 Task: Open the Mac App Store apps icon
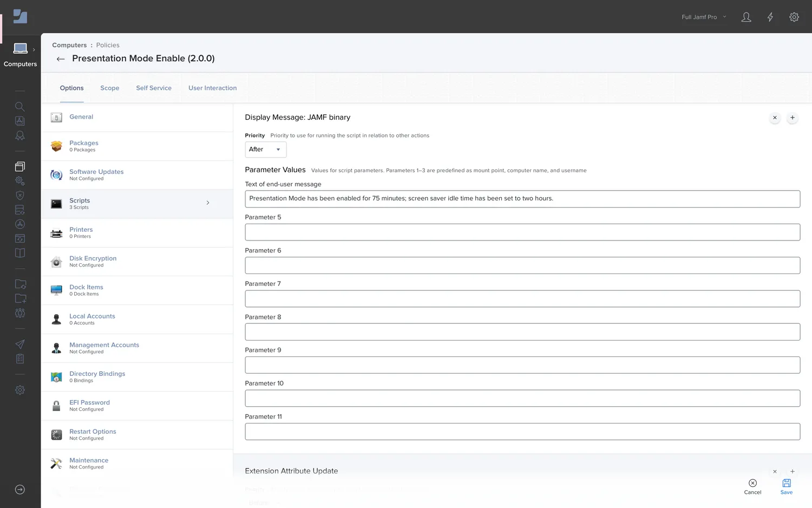20,224
